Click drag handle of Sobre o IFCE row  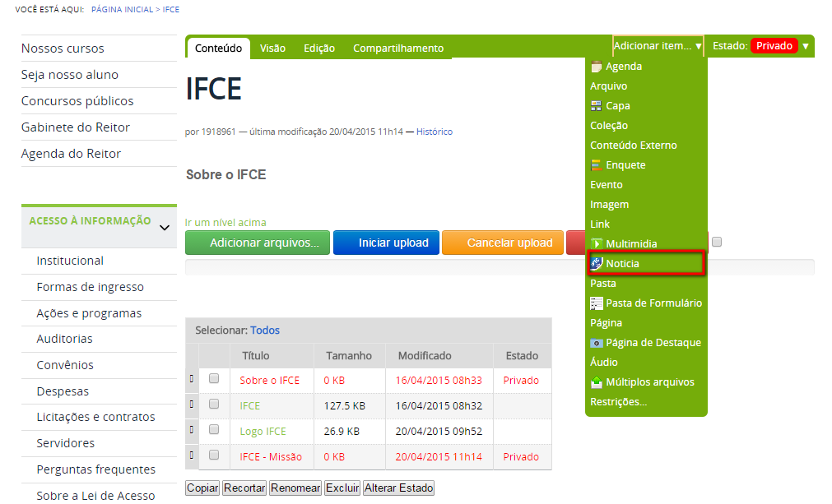[192, 378]
